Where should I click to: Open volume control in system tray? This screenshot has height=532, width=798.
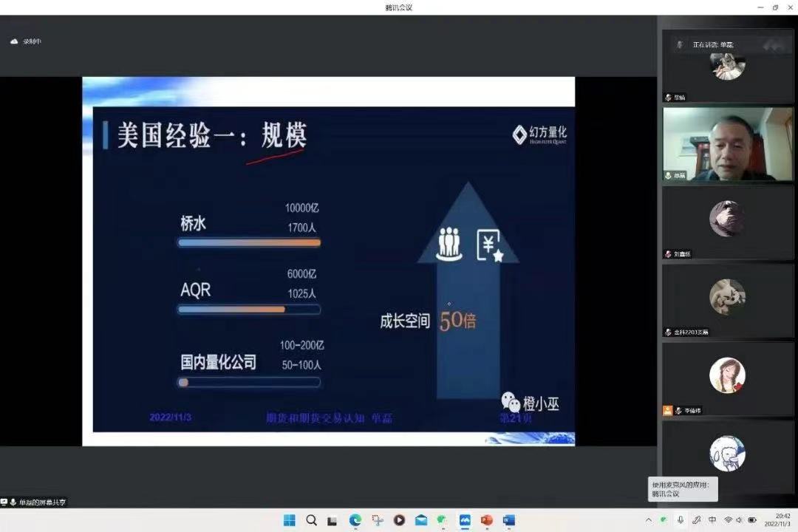tap(740, 520)
